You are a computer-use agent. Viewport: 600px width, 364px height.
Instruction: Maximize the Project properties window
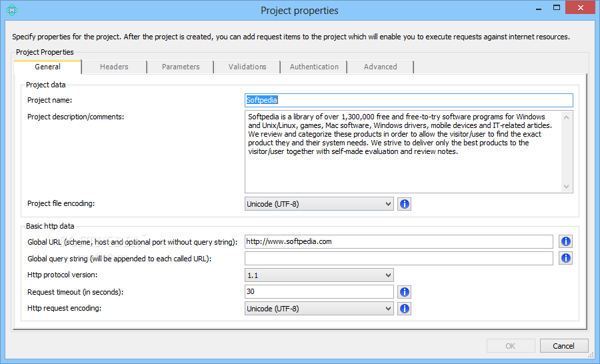coord(557,8)
